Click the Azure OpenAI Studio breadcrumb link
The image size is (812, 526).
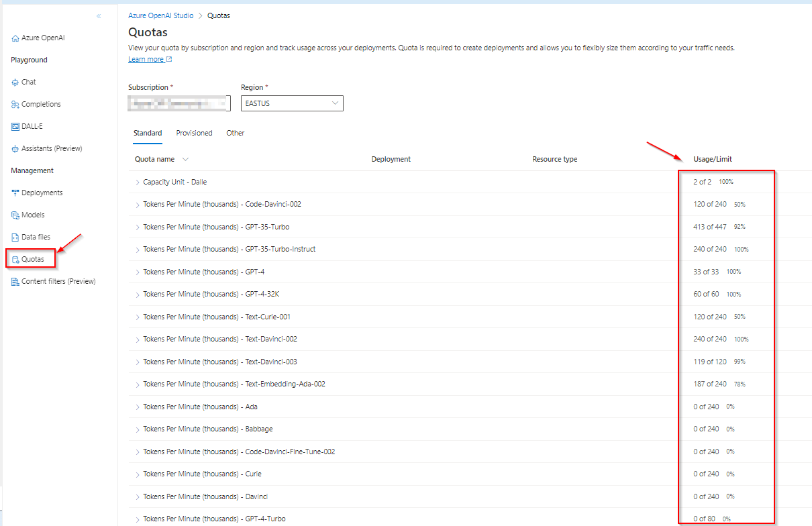click(x=160, y=15)
